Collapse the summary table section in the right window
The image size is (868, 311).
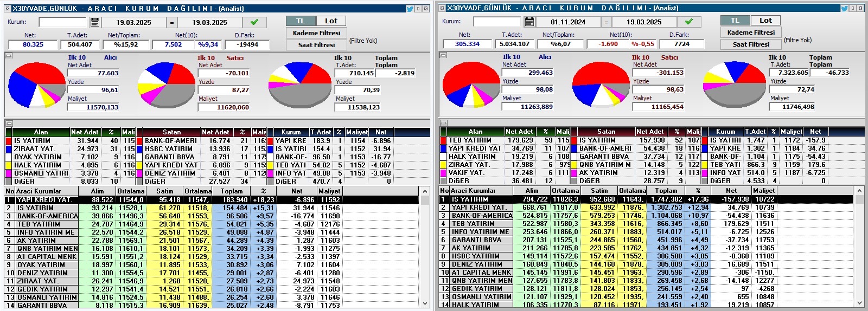point(443,122)
